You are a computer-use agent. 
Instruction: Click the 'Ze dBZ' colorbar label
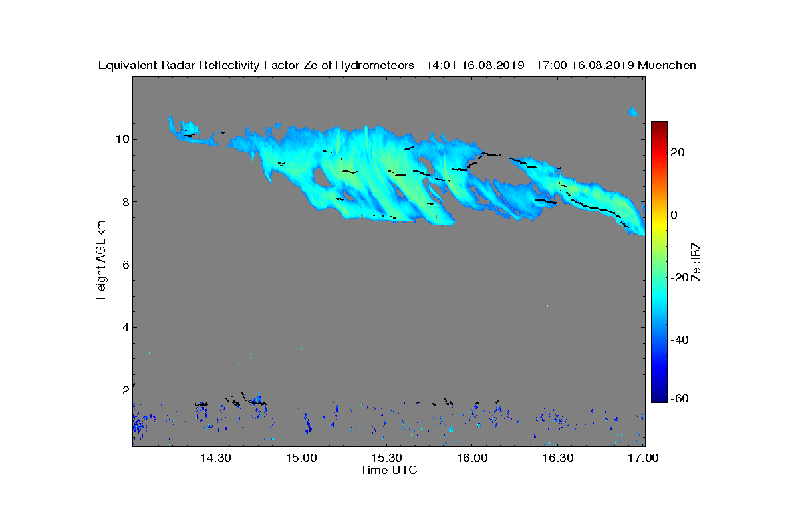697,261
